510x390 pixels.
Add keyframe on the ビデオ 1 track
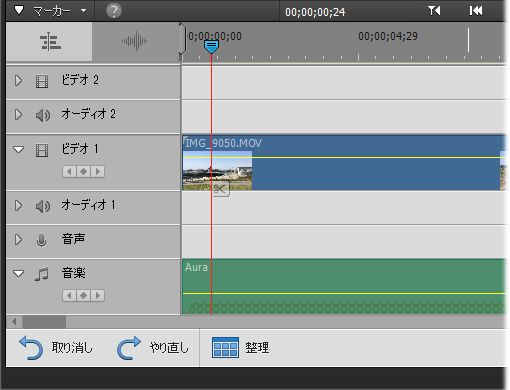tap(83, 171)
